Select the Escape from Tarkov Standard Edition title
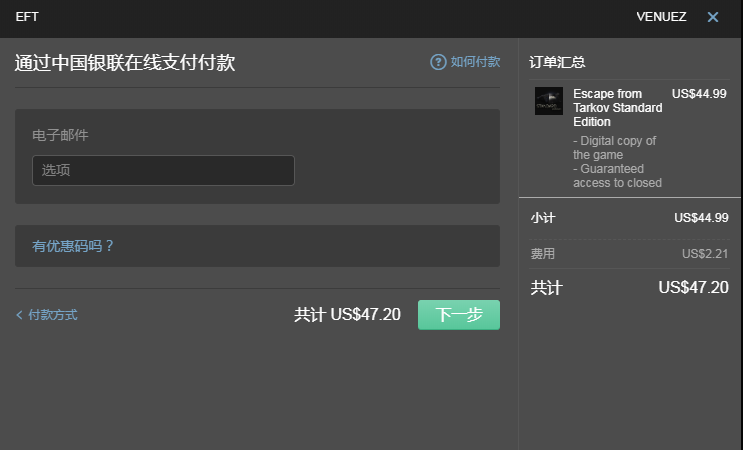 [617, 108]
